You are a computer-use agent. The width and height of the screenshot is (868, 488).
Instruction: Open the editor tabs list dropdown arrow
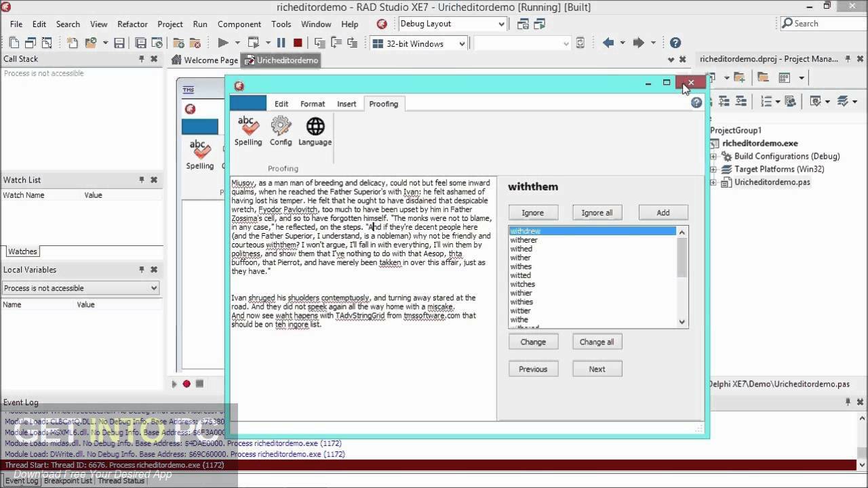pyautogui.click(x=671, y=60)
